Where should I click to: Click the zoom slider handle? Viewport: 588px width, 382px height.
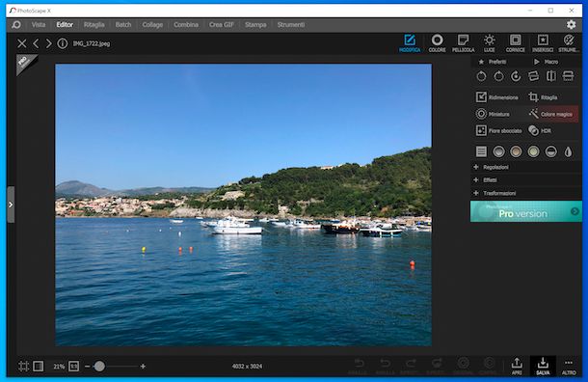click(99, 367)
